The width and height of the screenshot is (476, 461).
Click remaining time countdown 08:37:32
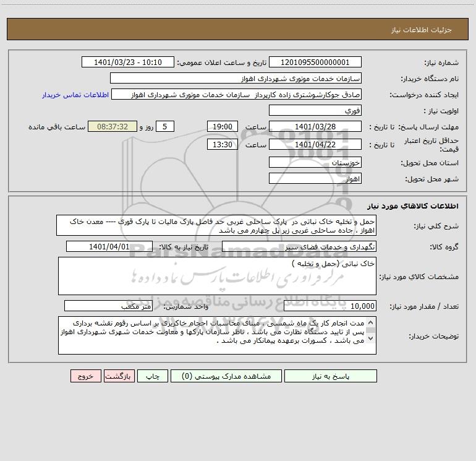(113, 126)
